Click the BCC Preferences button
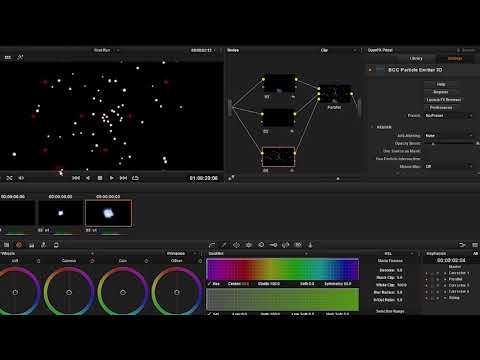 coord(441,108)
